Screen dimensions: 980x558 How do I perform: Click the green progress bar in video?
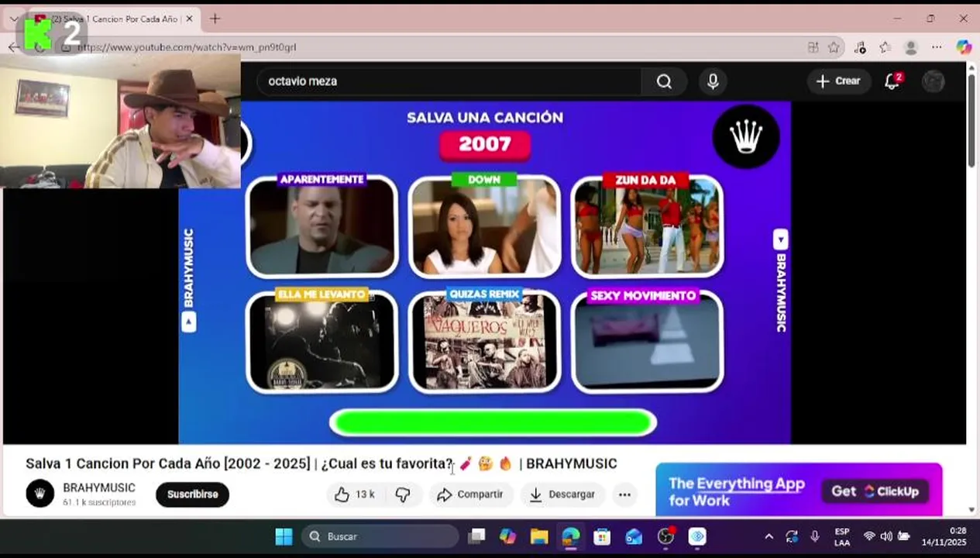493,422
